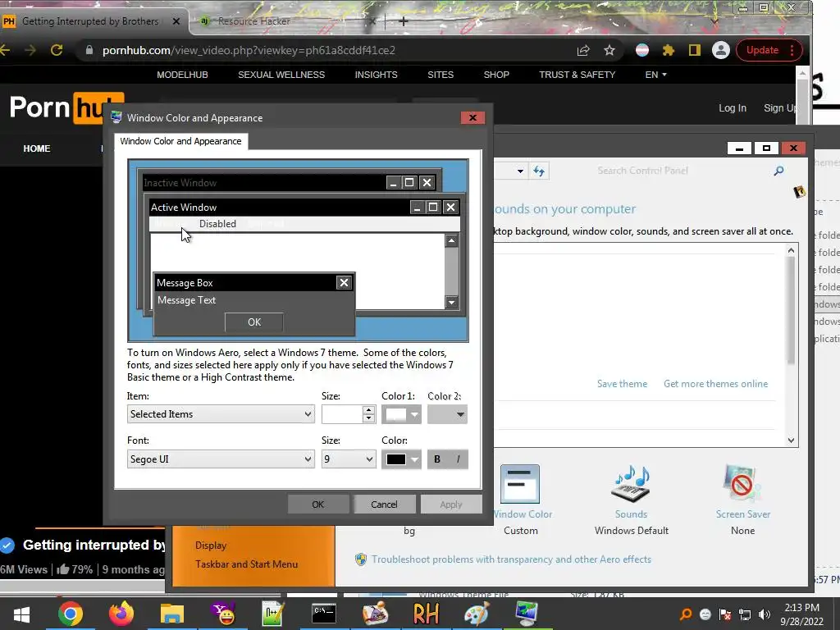Viewport: 840px width, 630px height.
Task: Click the share page icon in address bar
Action: pos(583,50)
